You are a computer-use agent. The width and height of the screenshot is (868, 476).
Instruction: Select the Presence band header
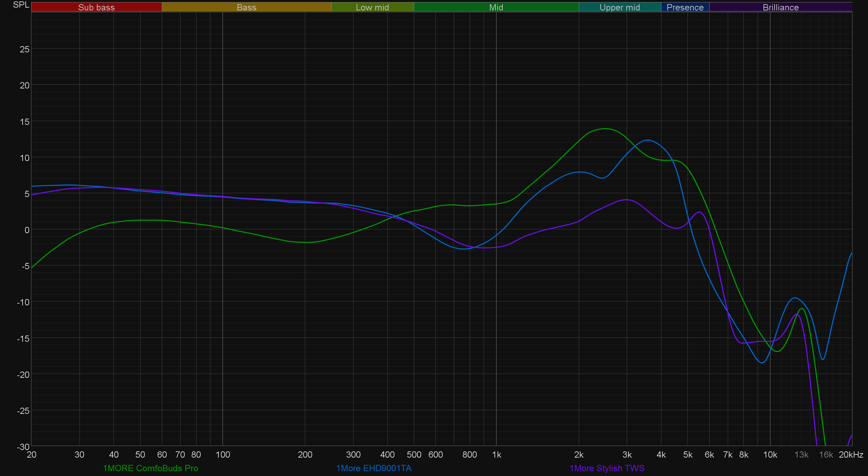pyautogui.click(x=685, y=7)
